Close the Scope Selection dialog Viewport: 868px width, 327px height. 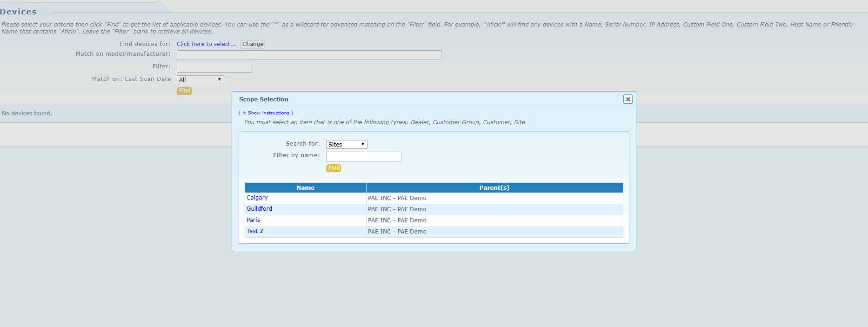pos(628,99)
